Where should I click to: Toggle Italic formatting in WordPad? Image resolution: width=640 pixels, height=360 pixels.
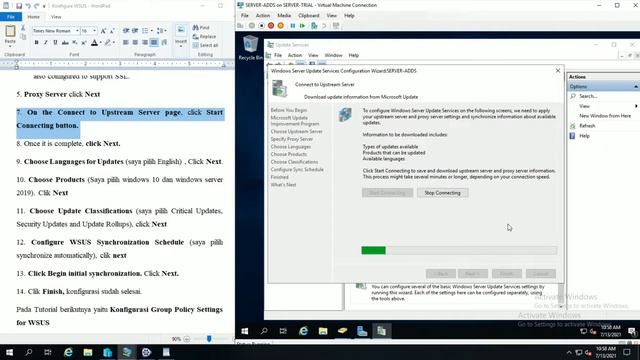coord(46,42)
